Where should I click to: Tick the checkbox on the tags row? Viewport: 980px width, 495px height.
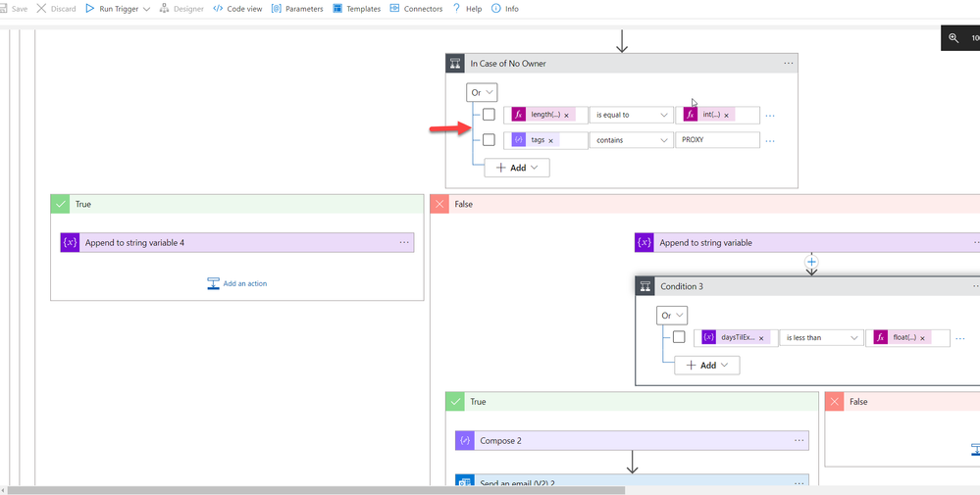point(489,140)
